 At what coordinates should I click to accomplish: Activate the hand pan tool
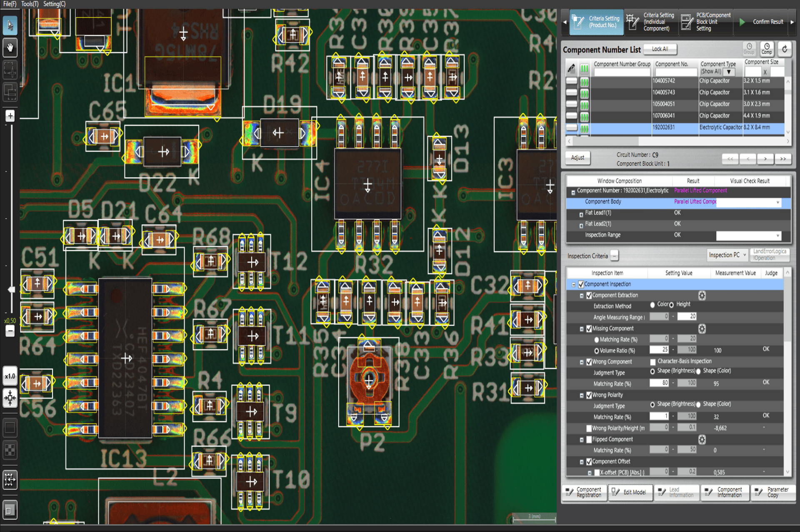click(10, 48)
